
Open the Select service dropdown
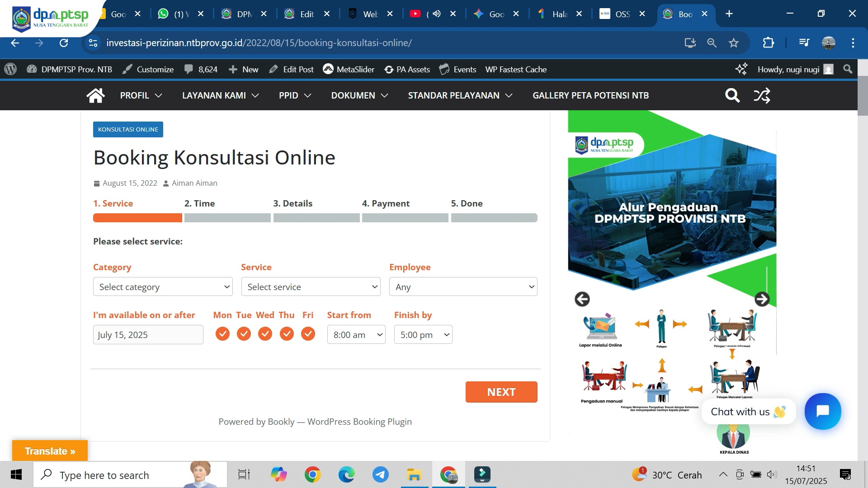click(x=311, y=287)
